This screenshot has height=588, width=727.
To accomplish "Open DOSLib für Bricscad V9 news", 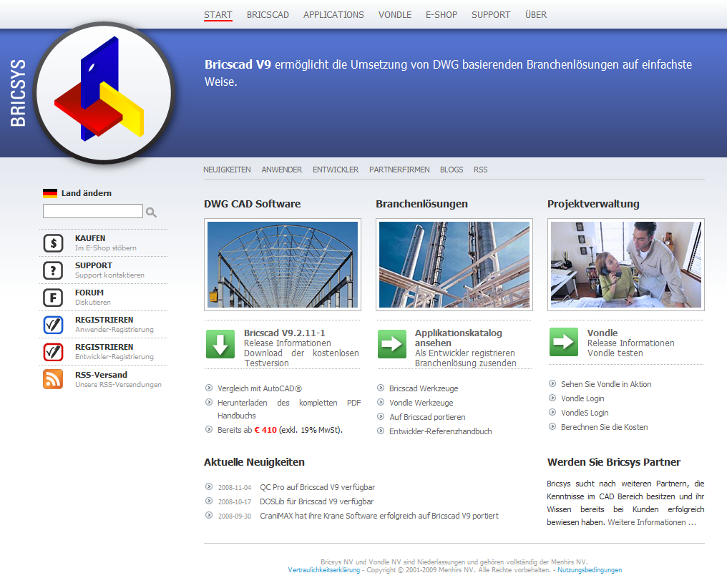I will (x=316, y=502).
